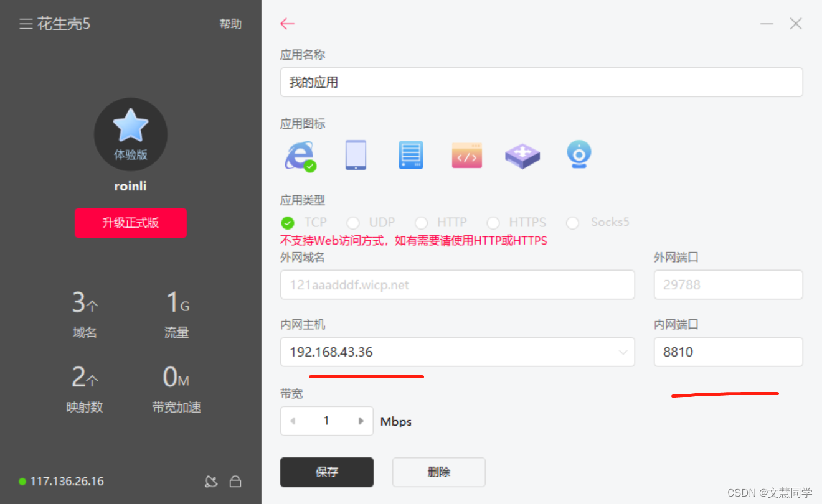The height and width of the screenshot is (504, 822).
Task: Select the UDP application type
Action: click(x=353, y=222)
